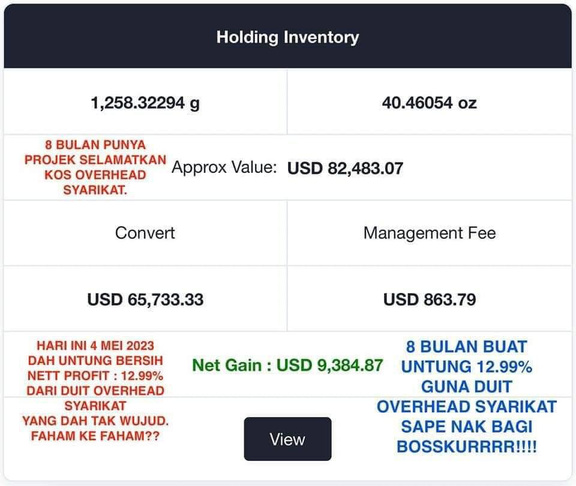
Task: Click the red FAHAM KE FAHAM text
Action: (96, 436)
